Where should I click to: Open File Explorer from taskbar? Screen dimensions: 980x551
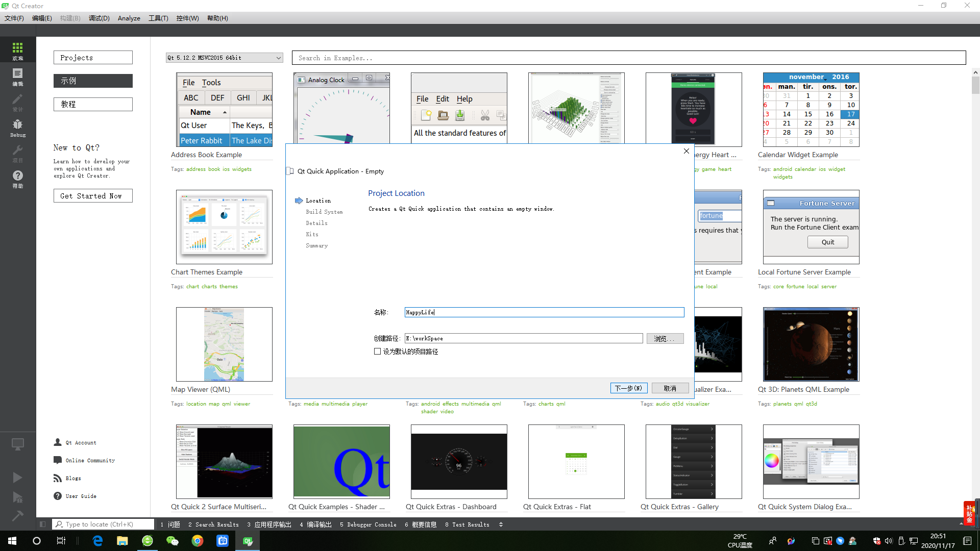coord(122,541)
